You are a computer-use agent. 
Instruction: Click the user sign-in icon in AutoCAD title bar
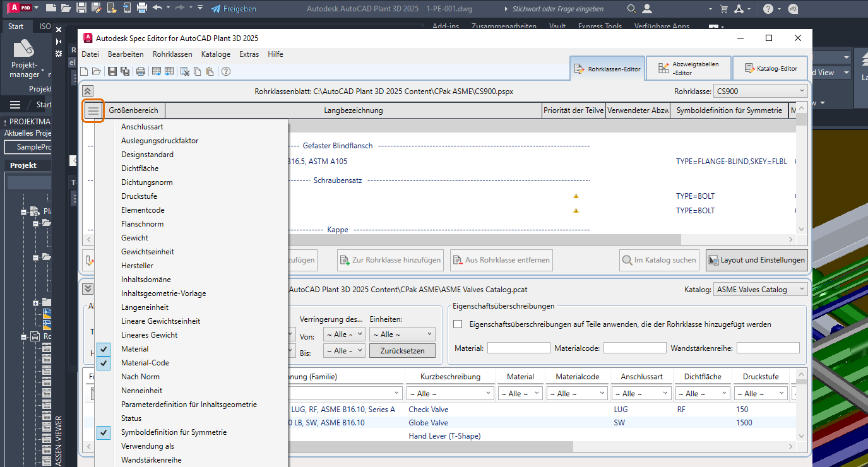point(647,9)
